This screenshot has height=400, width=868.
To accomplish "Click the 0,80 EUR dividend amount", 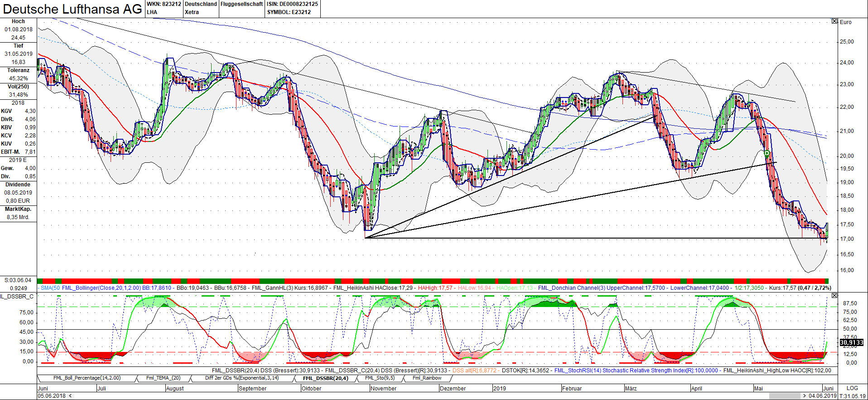I will click(18, 201).
